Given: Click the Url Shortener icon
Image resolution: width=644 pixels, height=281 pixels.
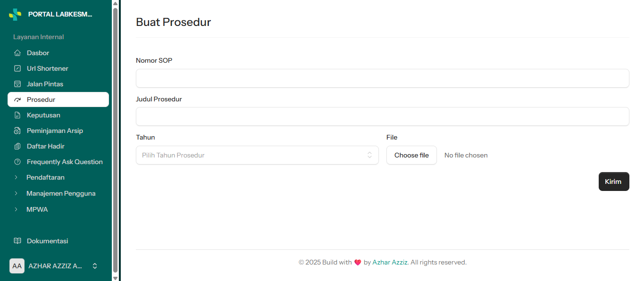Looking at the screenshot, I should pos(17,68).
